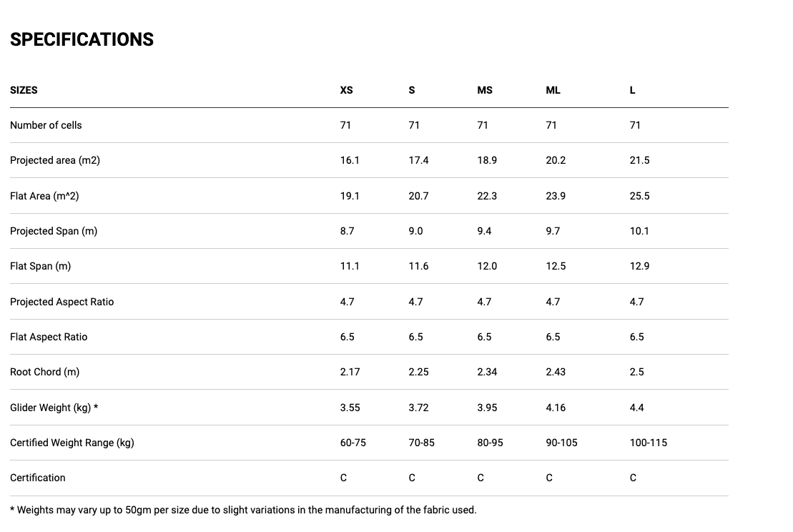This screenshot has width=793, height=532.
Task: Click the SPECIFICATIONS heading
Action: point(82,39)
